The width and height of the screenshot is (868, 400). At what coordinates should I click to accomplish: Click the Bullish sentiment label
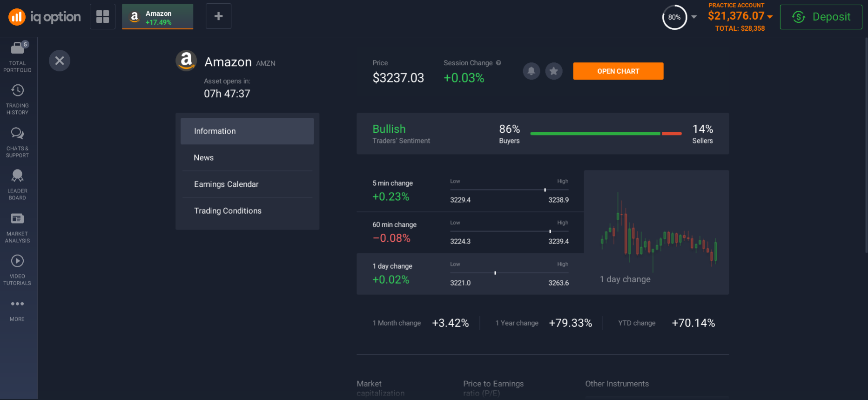pyautogui.click(x=389, y=129)
